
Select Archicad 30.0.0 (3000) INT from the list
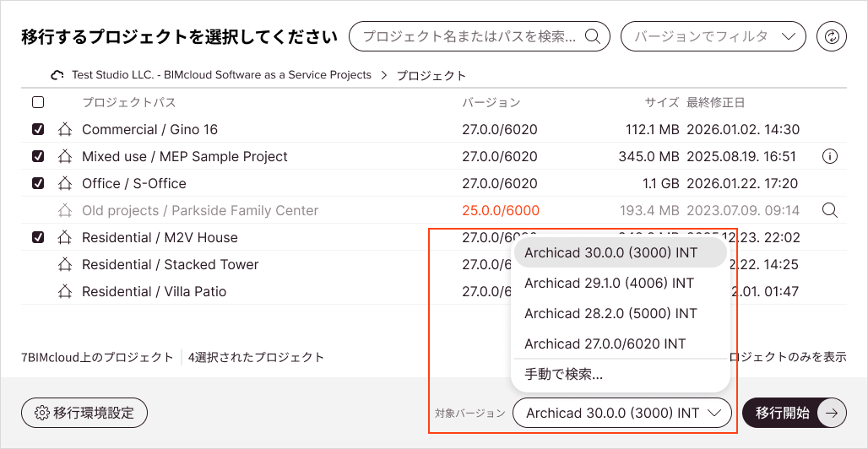click(x=620, y=252)
